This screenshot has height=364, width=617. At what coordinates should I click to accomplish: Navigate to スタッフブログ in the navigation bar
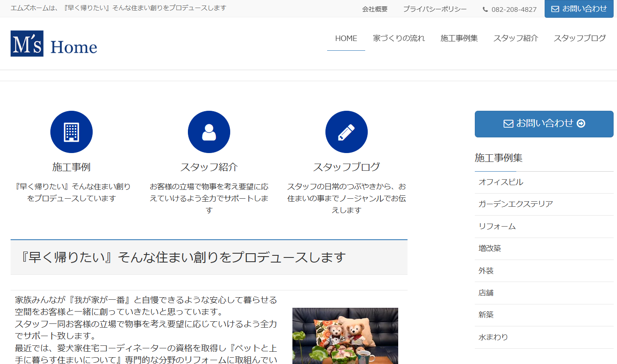coord(579,38)
